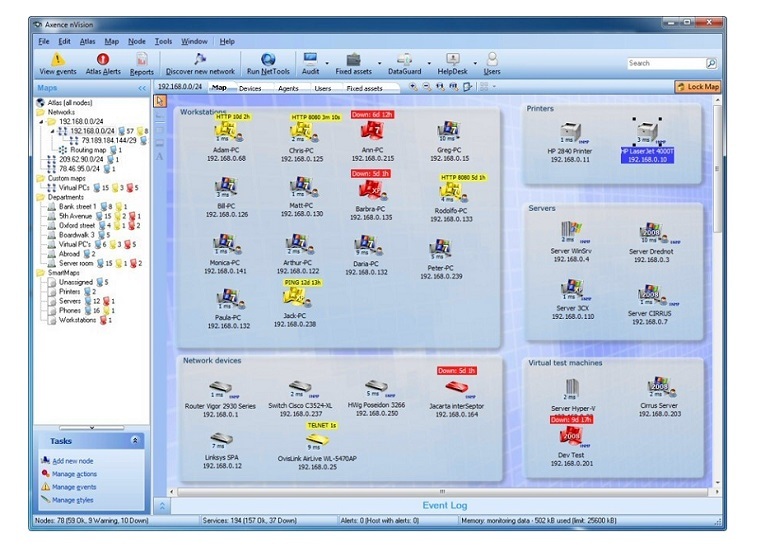Switch to the Devices tab
761x550 pixels.
(250, 88)
